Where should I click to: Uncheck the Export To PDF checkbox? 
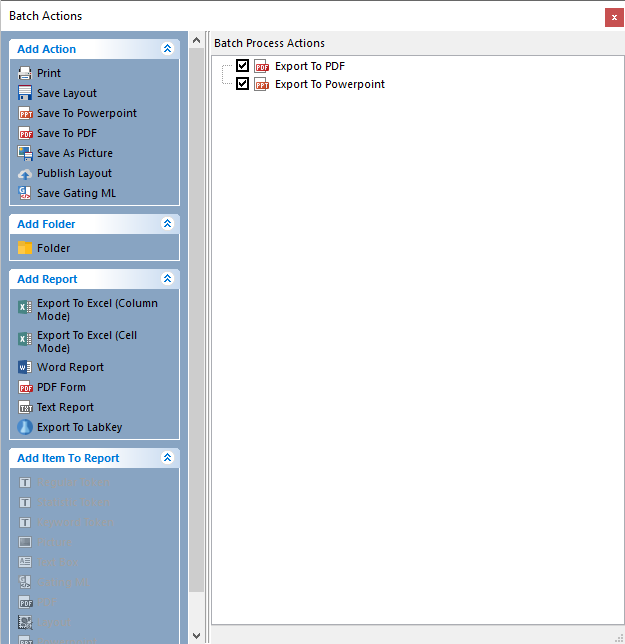[x=242, y=65]
